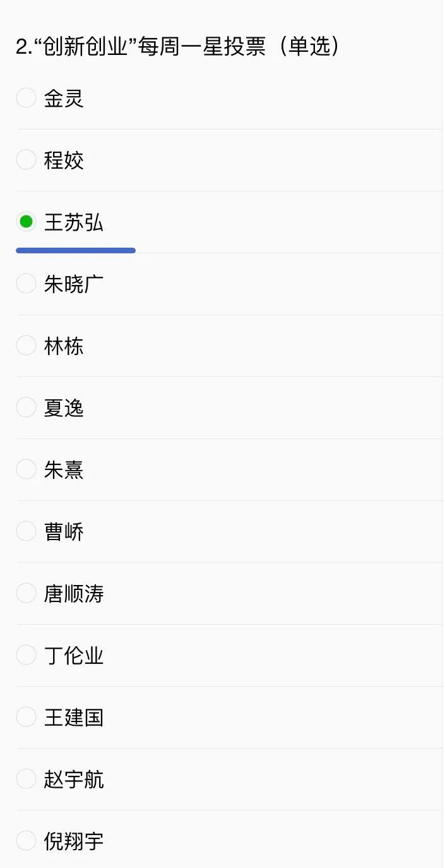
Task: Select the radio button for 金灵
Action: pyautogui.click(x=26, y=98)
